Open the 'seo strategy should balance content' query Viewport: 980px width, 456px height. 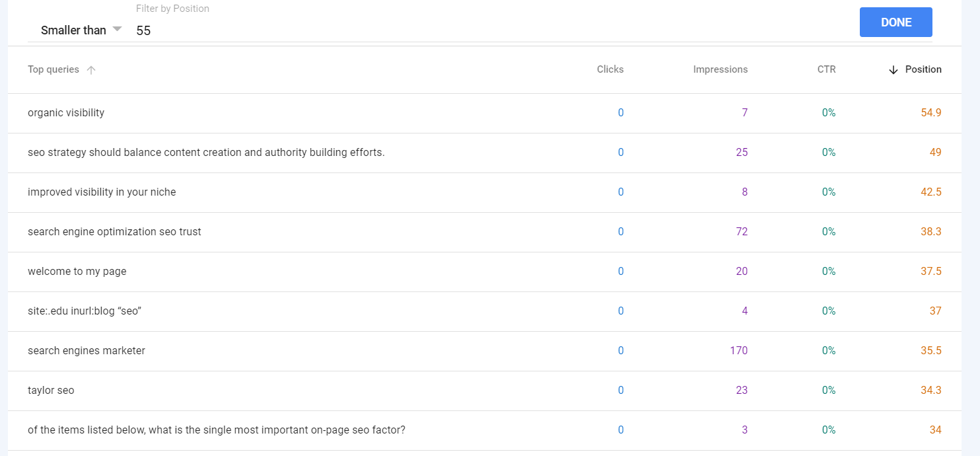click(x=206, y=153)
